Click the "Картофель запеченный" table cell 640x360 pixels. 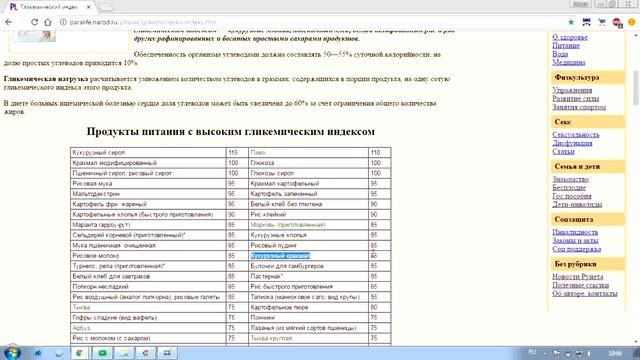[308, 194]
